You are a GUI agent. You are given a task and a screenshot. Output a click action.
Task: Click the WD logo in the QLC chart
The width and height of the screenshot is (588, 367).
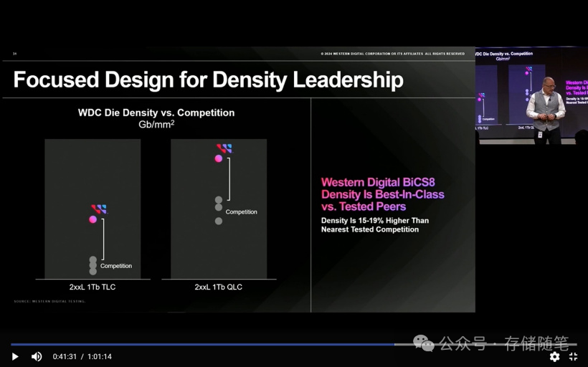224,148
